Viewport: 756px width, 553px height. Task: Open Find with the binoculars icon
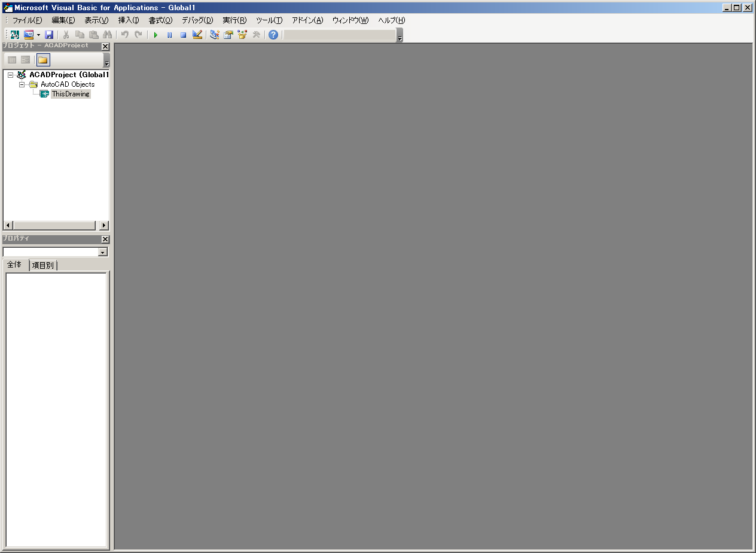[x=108, y=35]
